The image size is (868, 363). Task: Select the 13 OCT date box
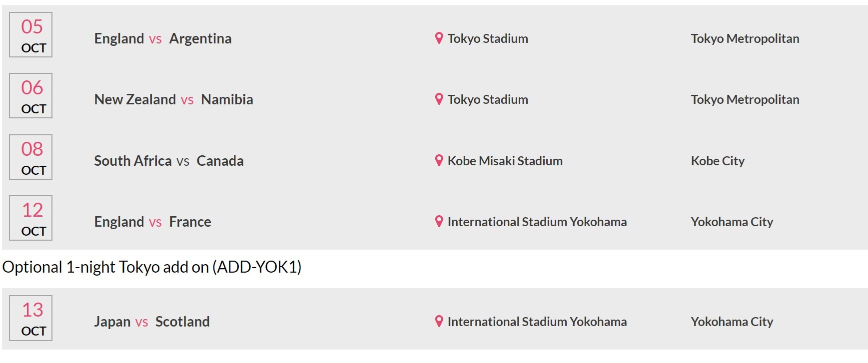pos(31,318)
